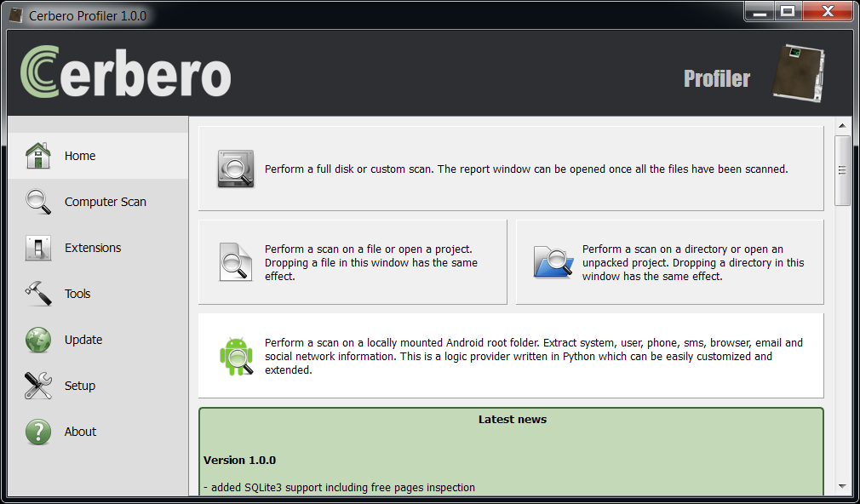
Task: Start a full disk or custom scan
Action: pos(511,169)
